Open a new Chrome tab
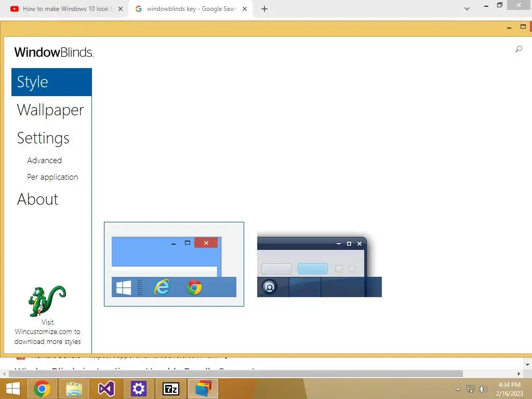Screen dimensions: 532x399 click(x=264, y=9)
